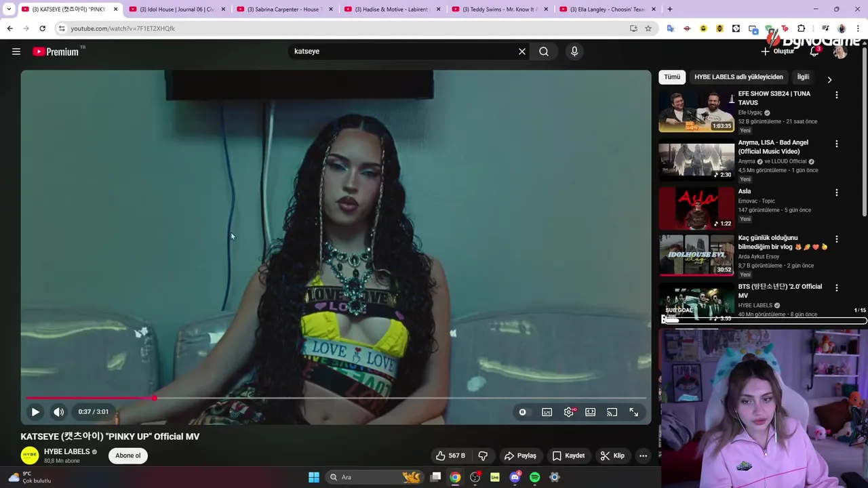The height and width of the screenshot is (488, 868).
Task: Bookmark this page with the star
Action: (x=648, y=28)
